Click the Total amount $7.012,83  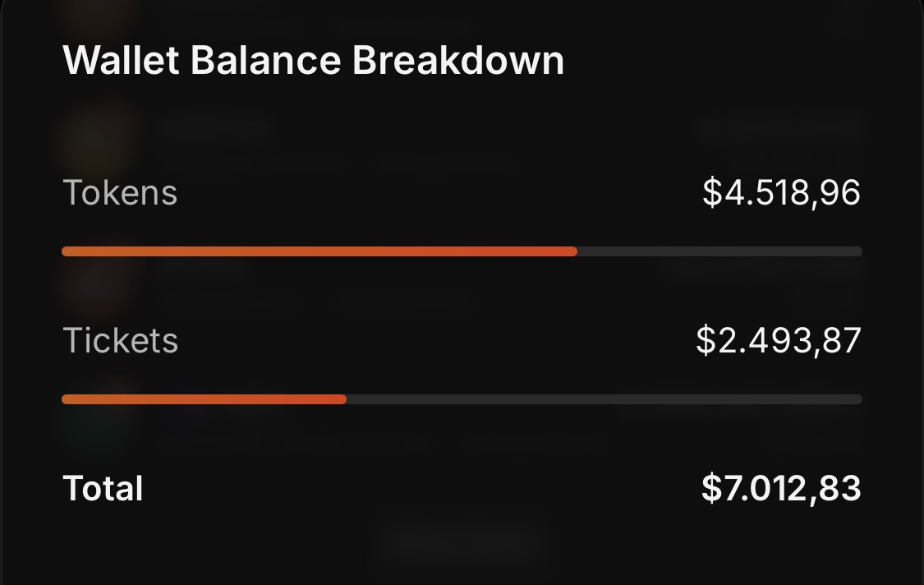(781, 488)
